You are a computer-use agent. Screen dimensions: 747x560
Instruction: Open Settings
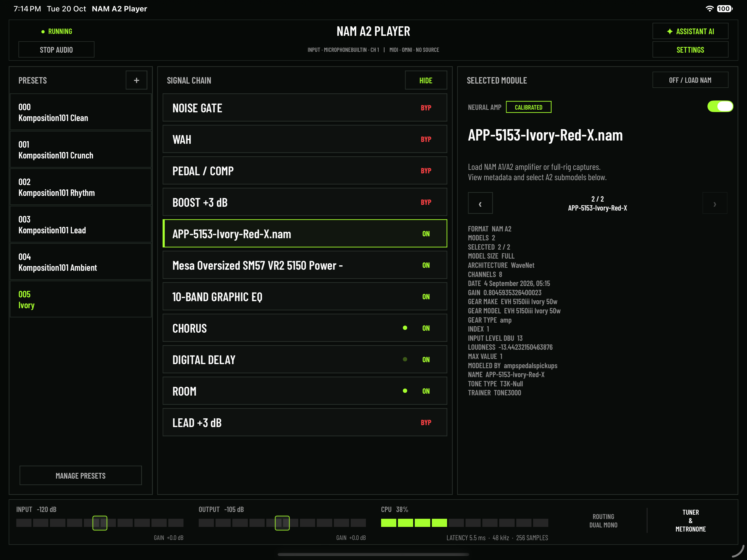(690, 50)
